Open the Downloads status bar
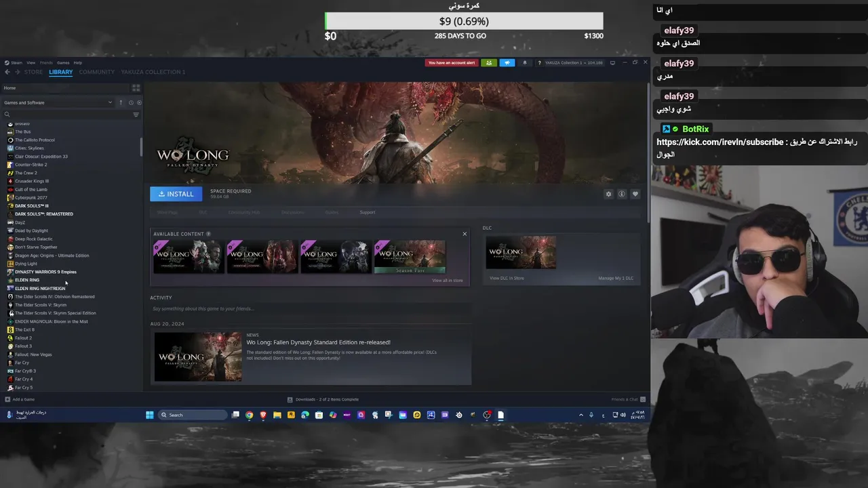The width and height of the screenshot is (868, 488). point(323,399)
